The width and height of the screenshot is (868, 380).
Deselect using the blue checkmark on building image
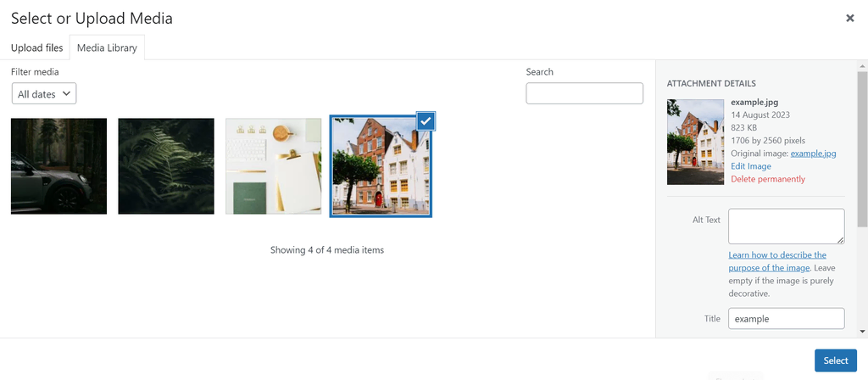tap(426, 121)
